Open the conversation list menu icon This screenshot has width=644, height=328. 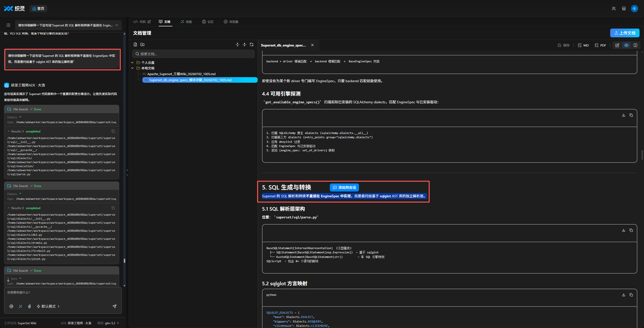(8, 25)
